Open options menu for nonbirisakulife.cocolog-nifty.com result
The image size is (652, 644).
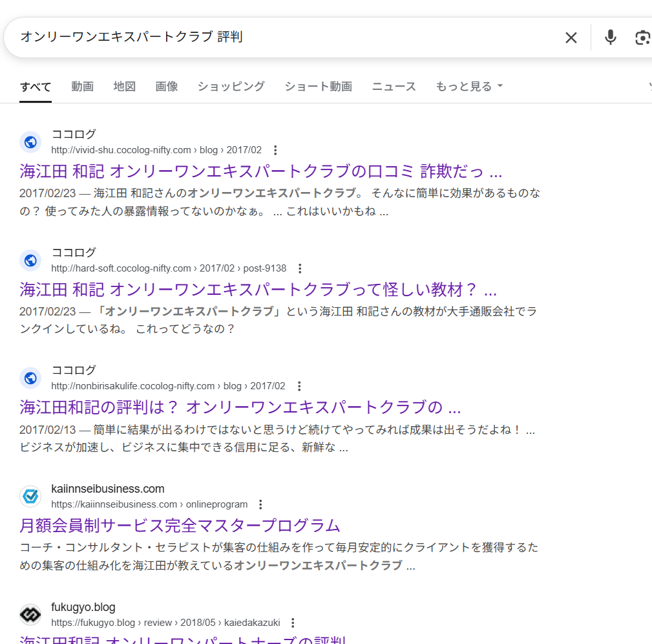tap(299, 386)
